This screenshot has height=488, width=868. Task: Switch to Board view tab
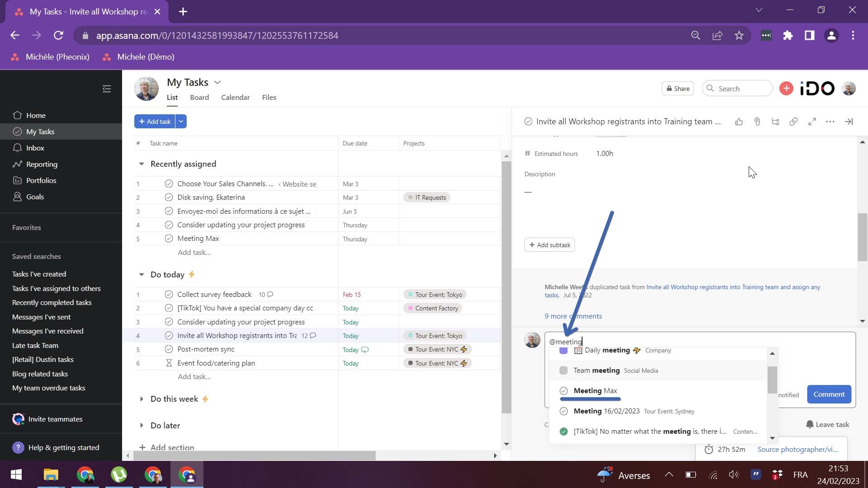[199, 97]
